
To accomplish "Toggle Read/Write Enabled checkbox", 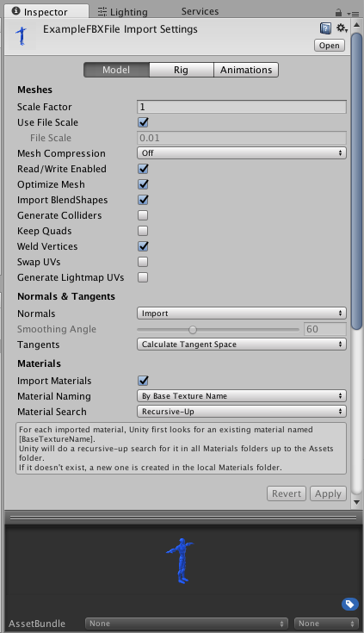I will [x=143, y=169].
